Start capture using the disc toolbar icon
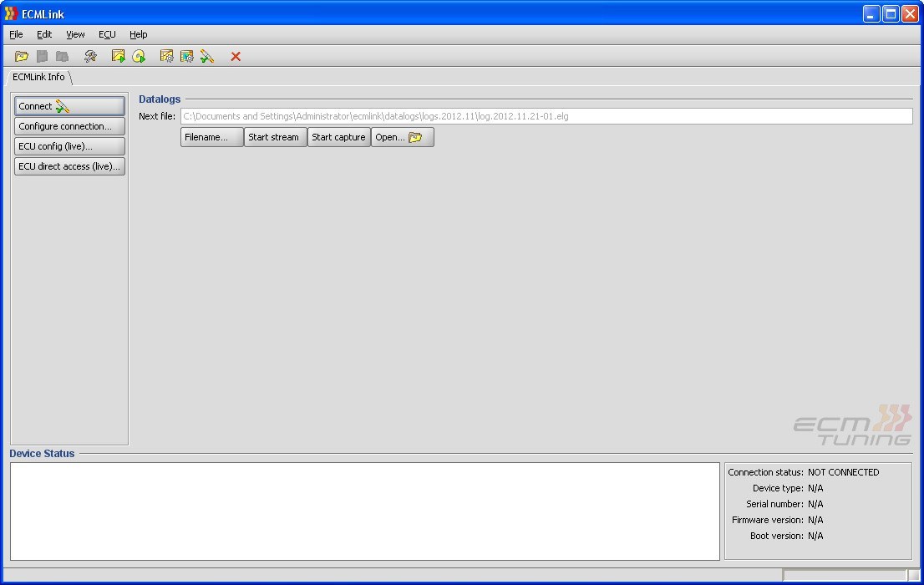This screenshot has height=585, width=924. tap(139, 56)
